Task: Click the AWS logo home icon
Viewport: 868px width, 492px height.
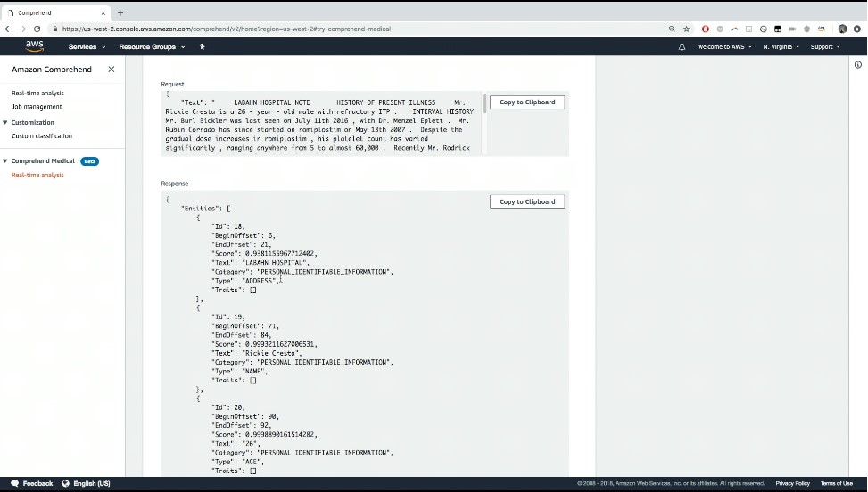Action: coord(34,46)
